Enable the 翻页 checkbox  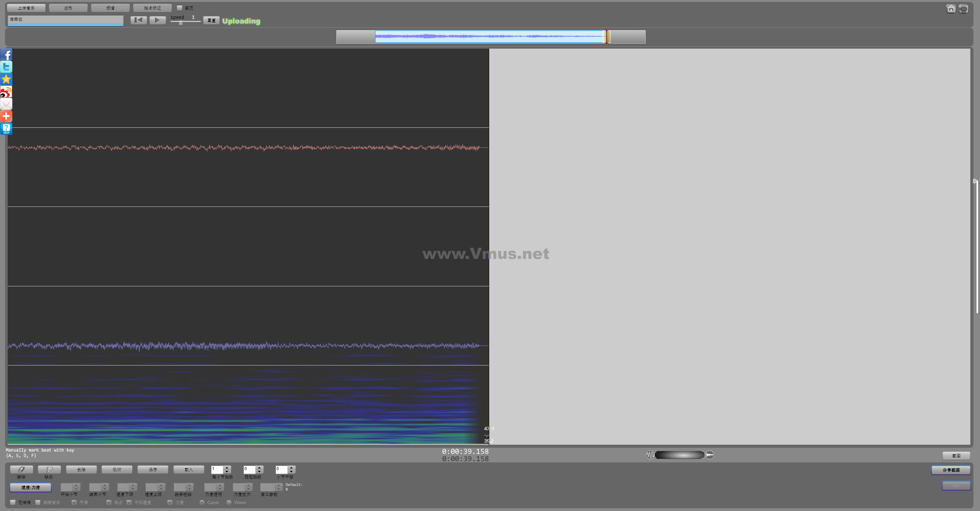pyautogui.click(x=180, y=8)
